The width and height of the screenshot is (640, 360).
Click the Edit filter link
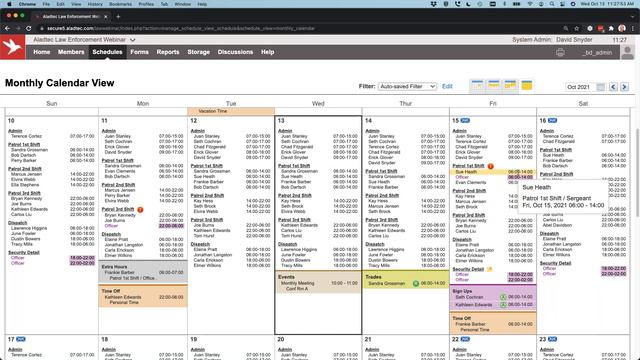[447, 87]
